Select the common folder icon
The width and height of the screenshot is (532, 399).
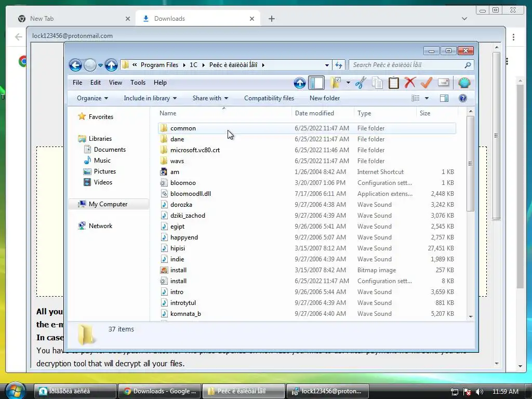click(164, 128)
